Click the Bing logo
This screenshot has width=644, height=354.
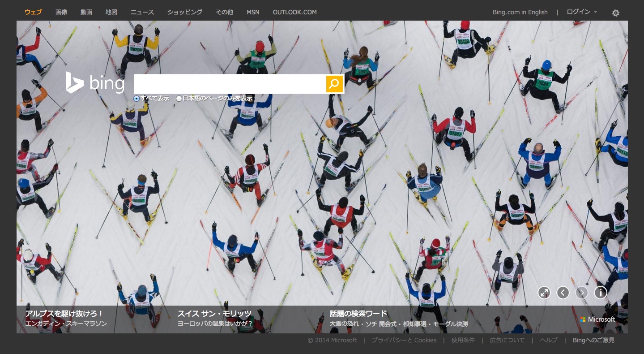[95, 83]
